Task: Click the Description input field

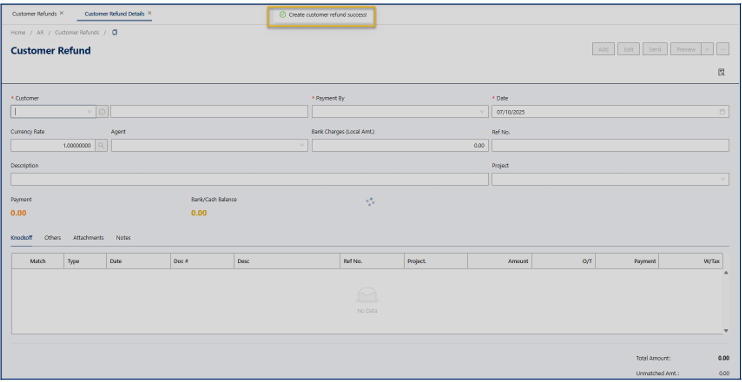Action: point(249,179)
